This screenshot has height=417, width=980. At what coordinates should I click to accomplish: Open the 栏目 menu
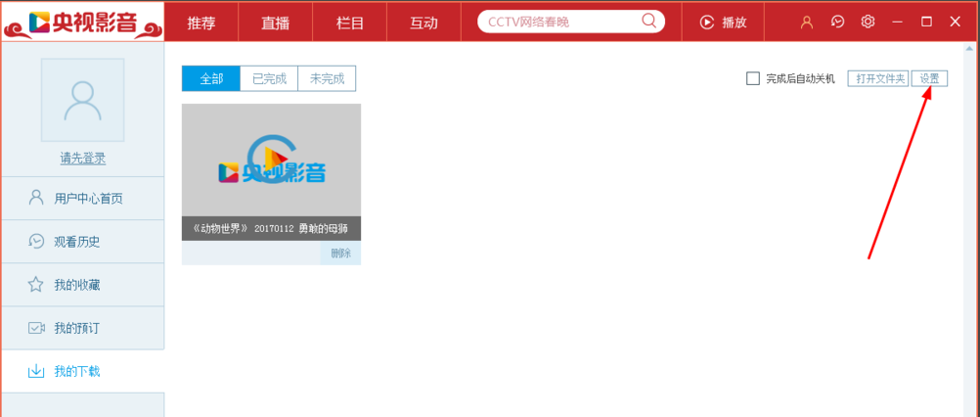pyautogui.click(x=350, y=23)
